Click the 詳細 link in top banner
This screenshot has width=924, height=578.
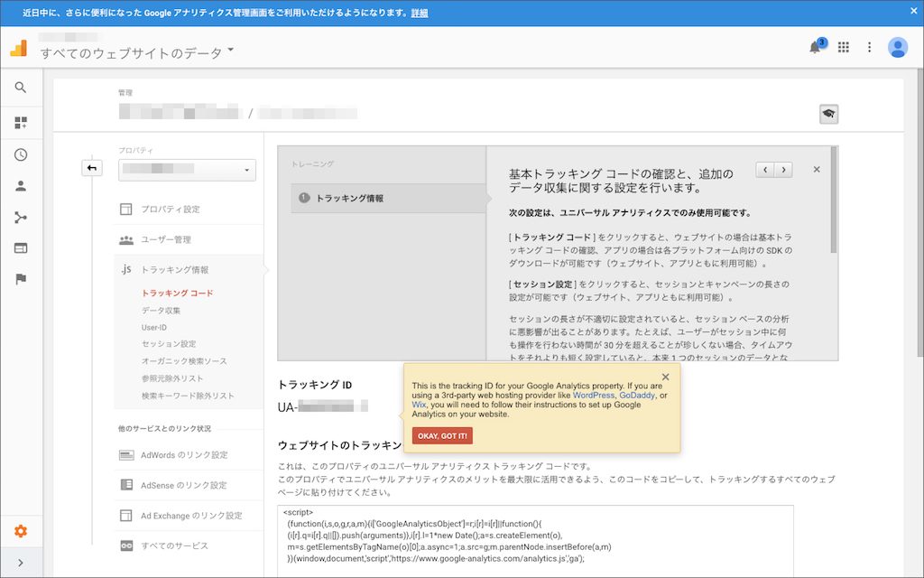[420, 13]
